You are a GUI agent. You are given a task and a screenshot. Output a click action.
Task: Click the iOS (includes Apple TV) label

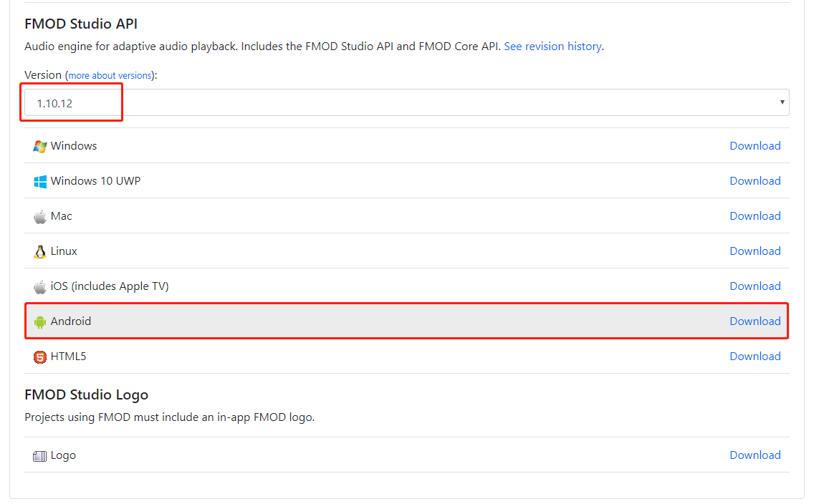(x=110, y=286)
